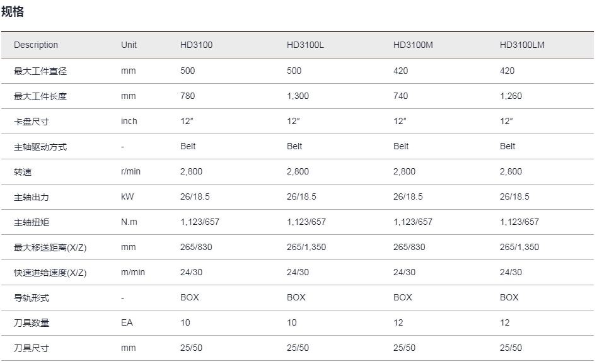Click the 主轴驱动方式 row label

click(x=40, y=147)
